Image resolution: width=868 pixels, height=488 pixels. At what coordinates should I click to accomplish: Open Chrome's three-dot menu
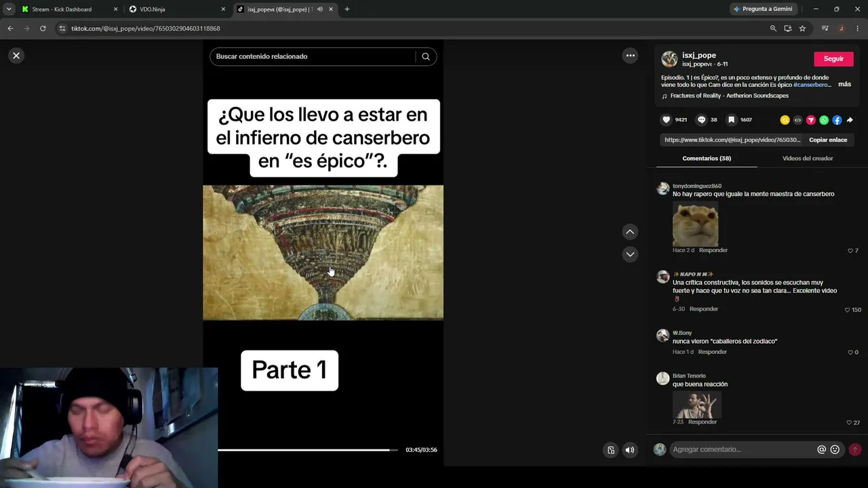[858, 28]
